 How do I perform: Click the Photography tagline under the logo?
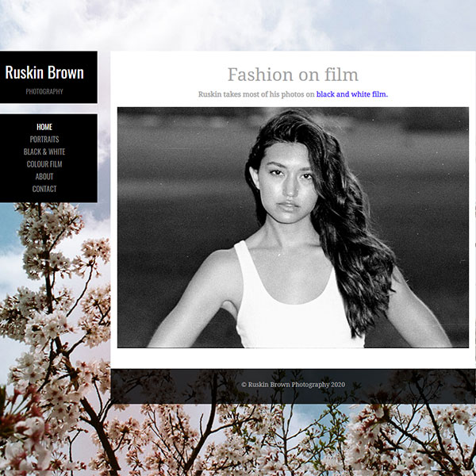tap(44, 92)
